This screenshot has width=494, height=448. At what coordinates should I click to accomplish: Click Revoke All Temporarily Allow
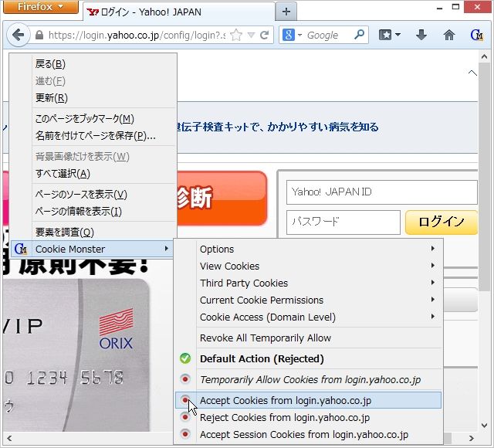(x=308, y=338)
